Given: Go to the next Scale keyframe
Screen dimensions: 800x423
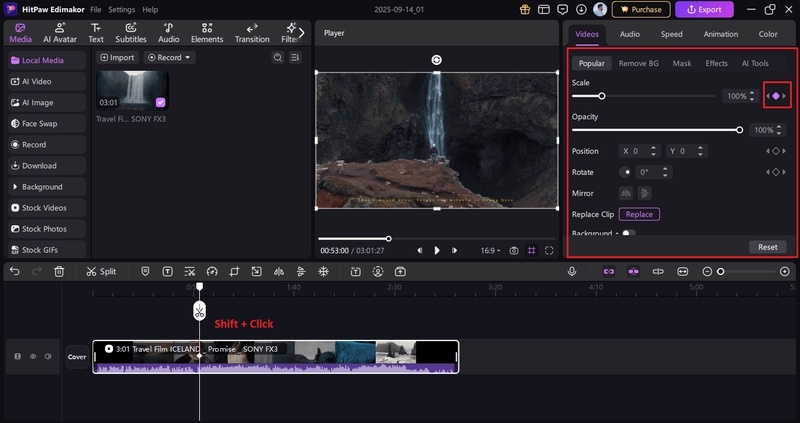Looking at the screenshot, I should pyautogui.click(x=784, y=96).
